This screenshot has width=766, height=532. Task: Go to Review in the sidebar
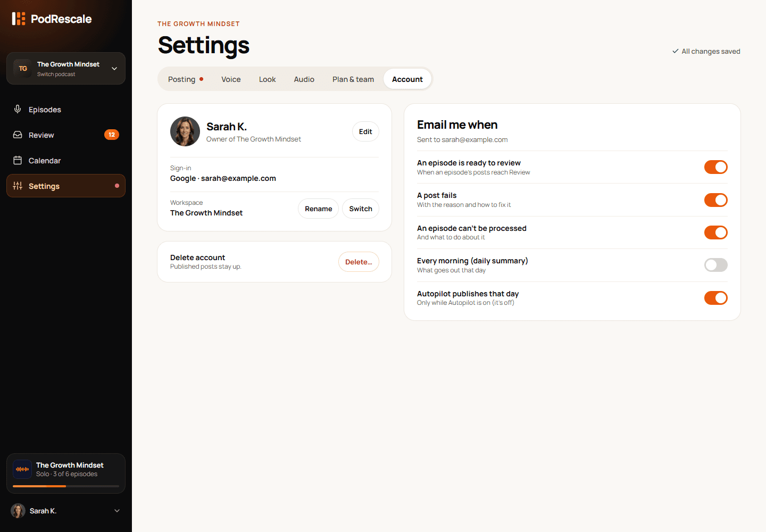click(x=66, y=135)
